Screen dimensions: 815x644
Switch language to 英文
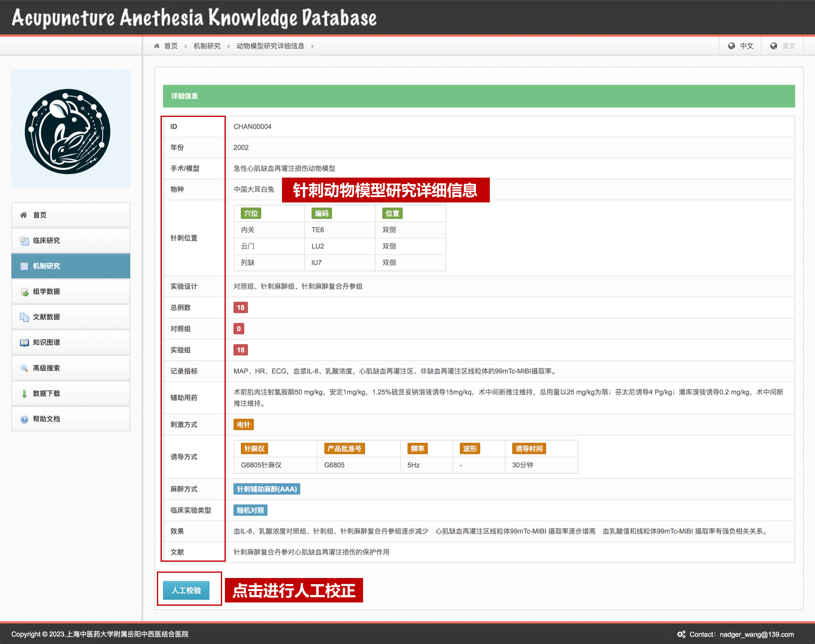(x=788, y=46)
